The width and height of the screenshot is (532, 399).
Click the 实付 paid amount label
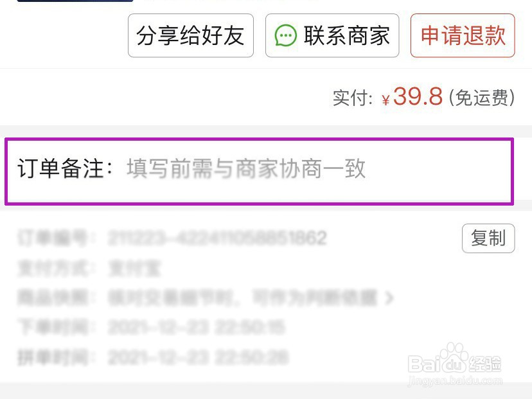click(353, 98)
